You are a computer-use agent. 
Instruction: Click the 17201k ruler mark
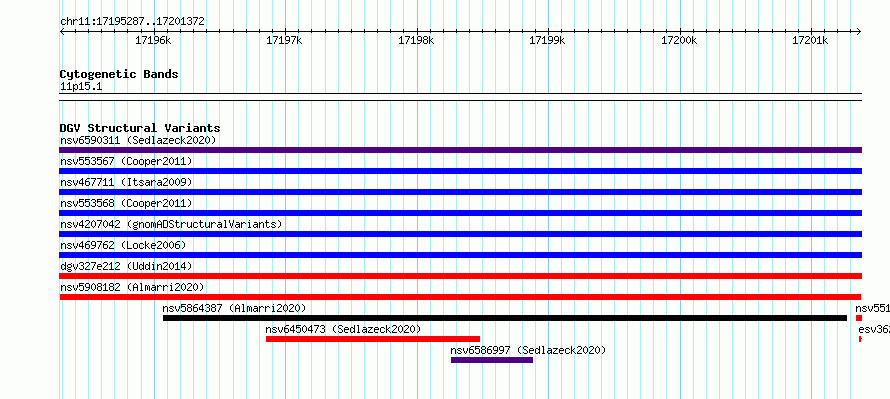810,40
